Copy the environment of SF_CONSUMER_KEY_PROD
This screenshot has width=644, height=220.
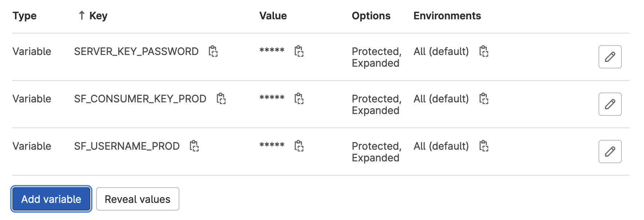coord(484,99)
